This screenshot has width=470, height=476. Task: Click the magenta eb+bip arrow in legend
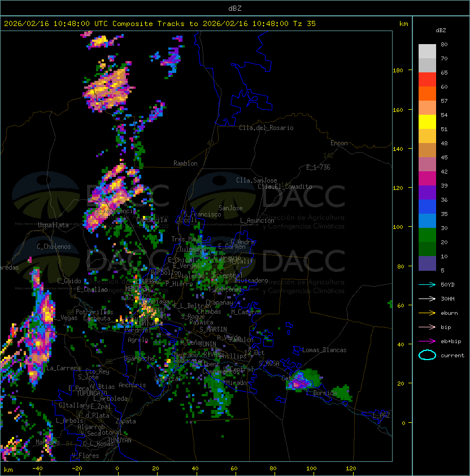[x=427, y=341]
